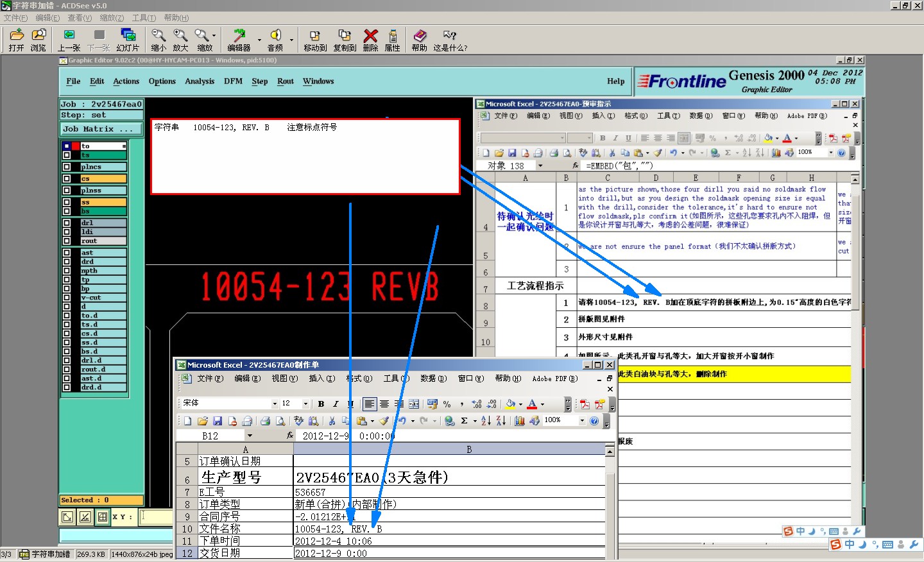Screen dimensions: 924x562
Task: Click Chart Wizard icon in 制作单 Excel
Action: 520,421
